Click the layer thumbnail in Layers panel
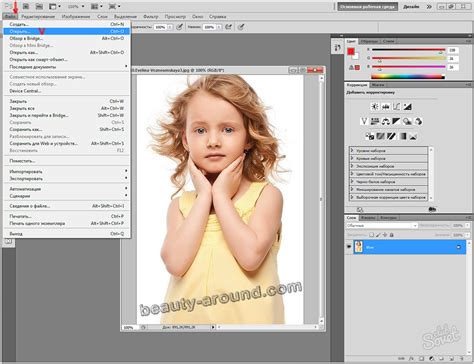The image size is (474, 364). click(358, 247)
